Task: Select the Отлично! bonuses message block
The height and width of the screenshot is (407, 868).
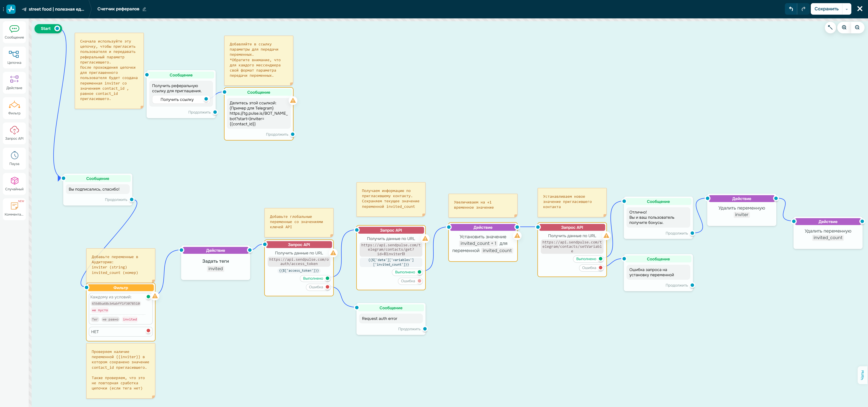Action: pos(658,217)
